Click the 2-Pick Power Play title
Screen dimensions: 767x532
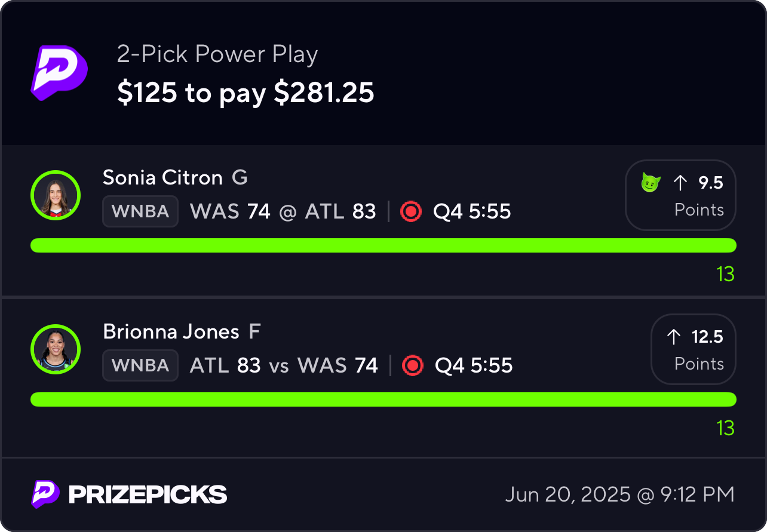(217, 54)
